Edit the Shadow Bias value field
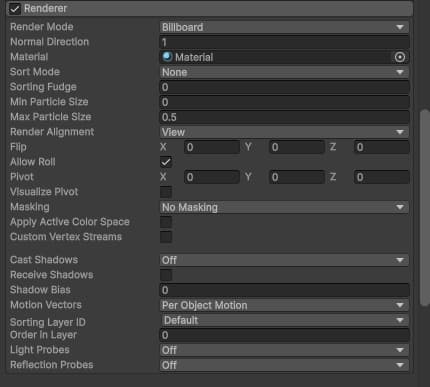 [284, 290]
